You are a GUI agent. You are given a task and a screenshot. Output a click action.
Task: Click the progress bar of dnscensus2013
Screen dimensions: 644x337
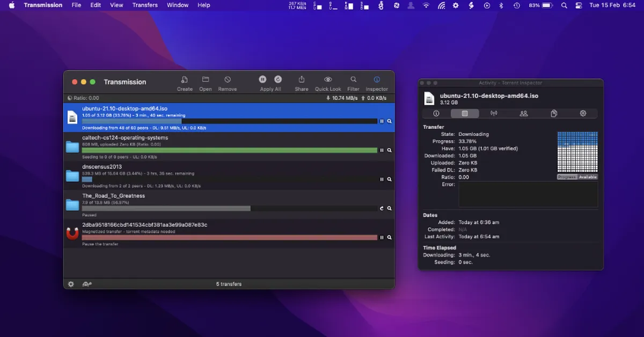231,179
